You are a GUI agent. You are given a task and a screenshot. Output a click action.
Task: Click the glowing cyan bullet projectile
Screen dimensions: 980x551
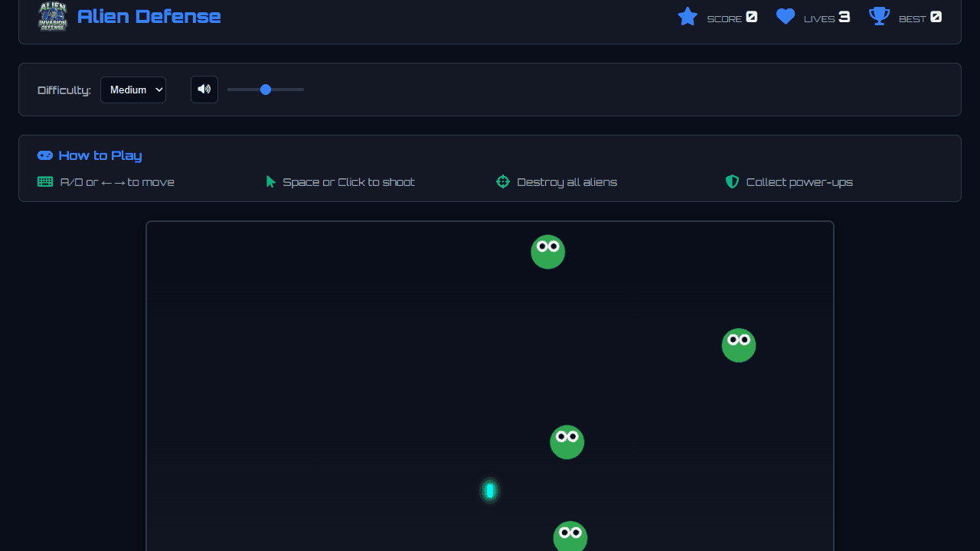pyautogui.click(x=490, y=491)
